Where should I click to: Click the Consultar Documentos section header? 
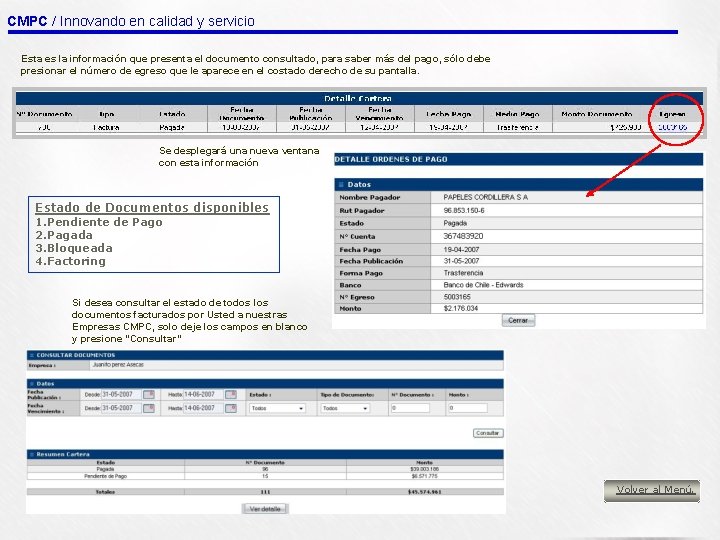[x=265, y=355]
